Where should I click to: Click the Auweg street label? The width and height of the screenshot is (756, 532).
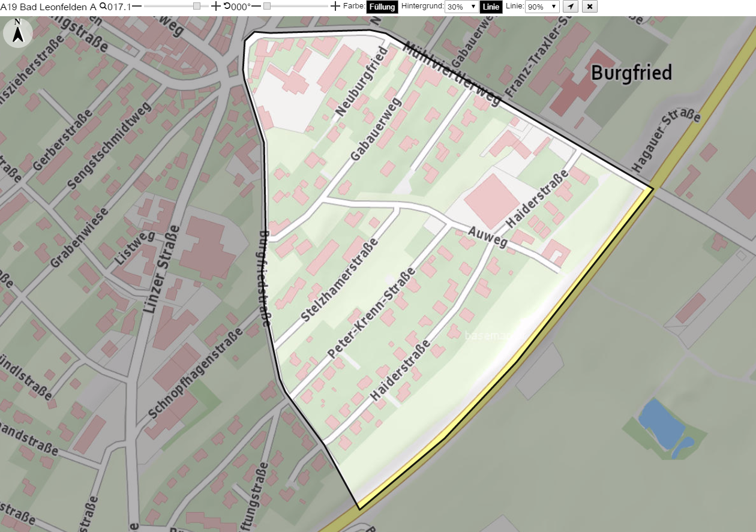coord(488,236)
